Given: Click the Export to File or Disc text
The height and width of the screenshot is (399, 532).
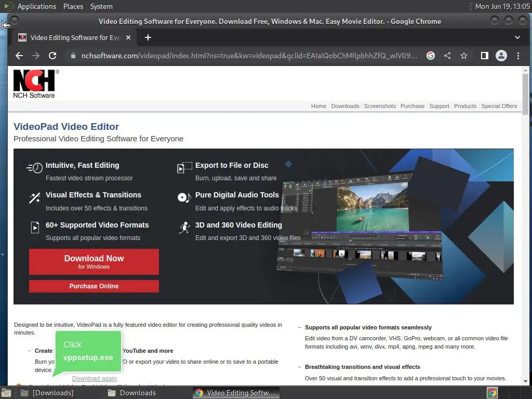Looking at the screenshot, I should pyautogui.click(x=232, y=165).
